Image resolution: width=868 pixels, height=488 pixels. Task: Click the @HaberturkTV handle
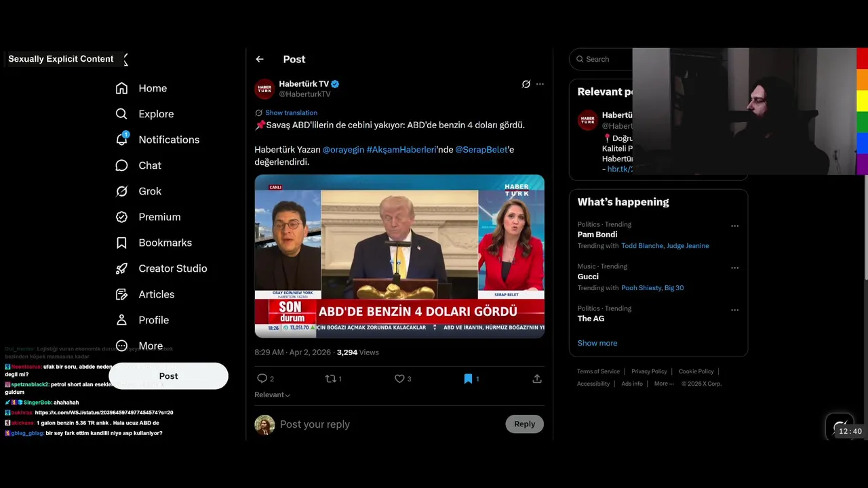pyautogui.click(x=304, y=94)
